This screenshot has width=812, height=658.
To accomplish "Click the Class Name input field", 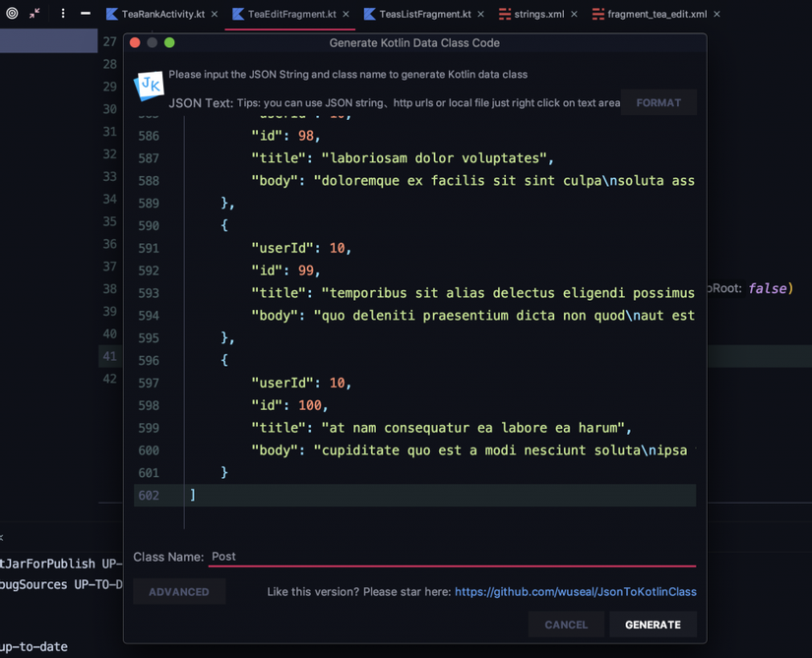I will 453,557.
